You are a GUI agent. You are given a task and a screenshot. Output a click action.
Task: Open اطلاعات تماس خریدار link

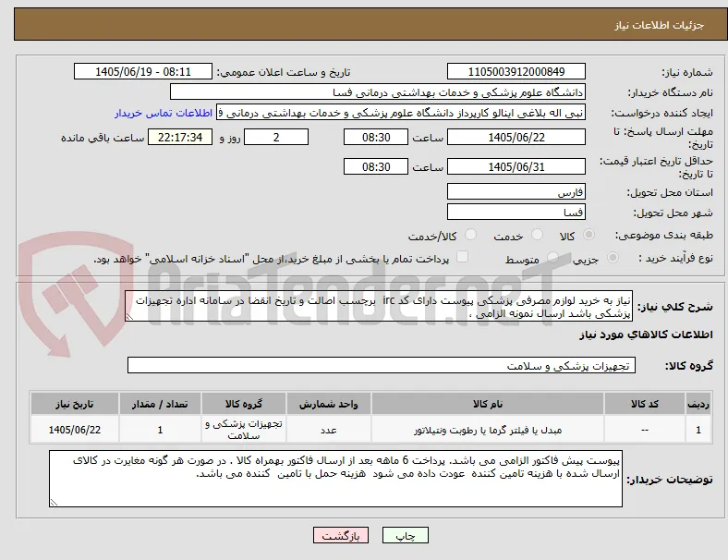(164, 114)
